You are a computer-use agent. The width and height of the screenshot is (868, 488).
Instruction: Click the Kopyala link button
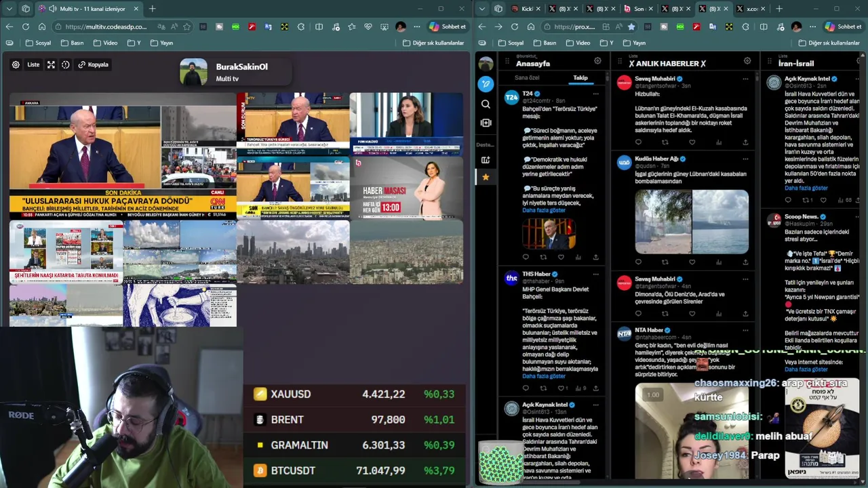[94, 64]
